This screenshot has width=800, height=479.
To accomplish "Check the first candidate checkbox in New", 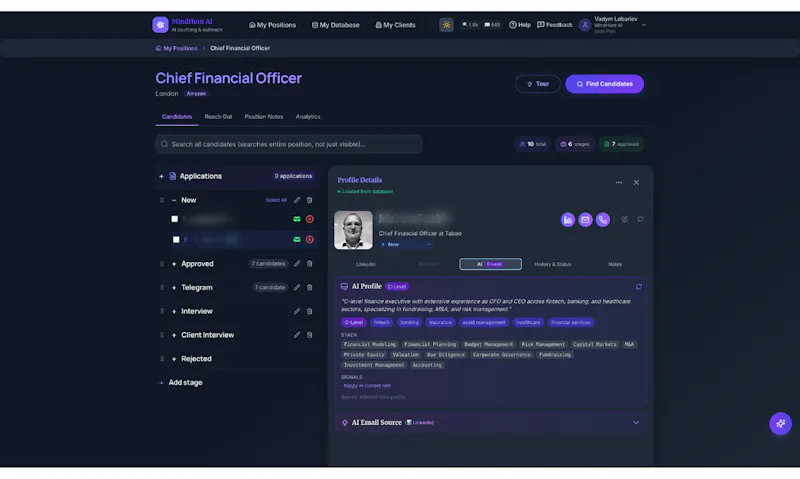I will coord(174,219).
